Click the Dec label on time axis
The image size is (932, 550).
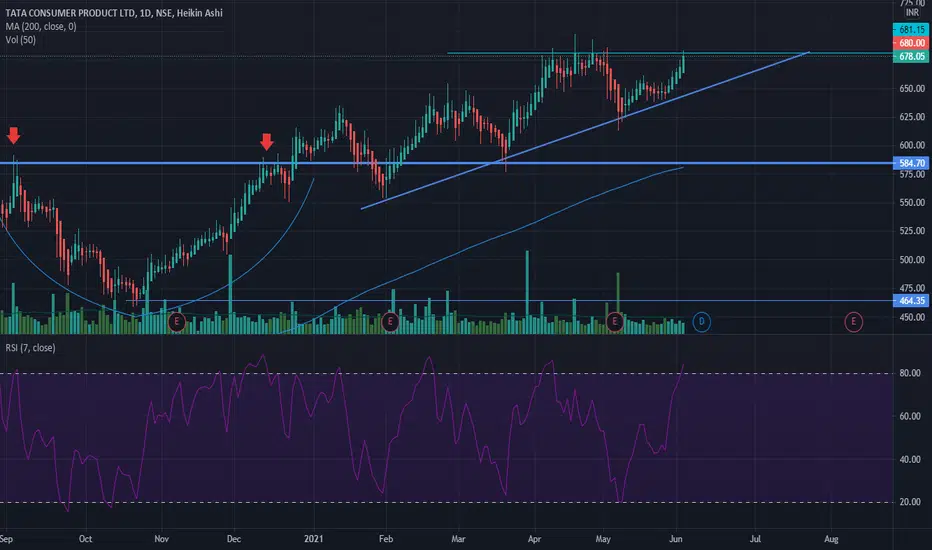234,539
